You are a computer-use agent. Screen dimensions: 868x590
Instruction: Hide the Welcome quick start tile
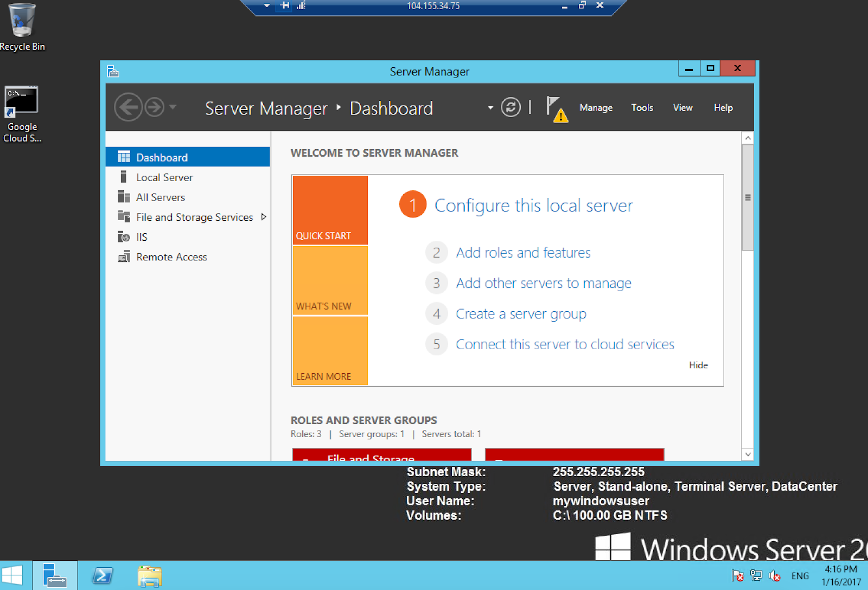pyautogui.click(x=698, y=365)
